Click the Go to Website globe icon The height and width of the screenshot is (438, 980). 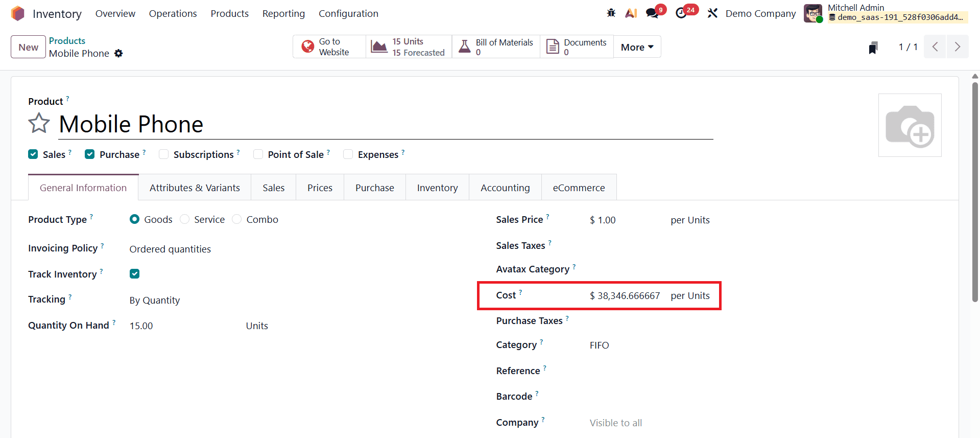(307, 47)
